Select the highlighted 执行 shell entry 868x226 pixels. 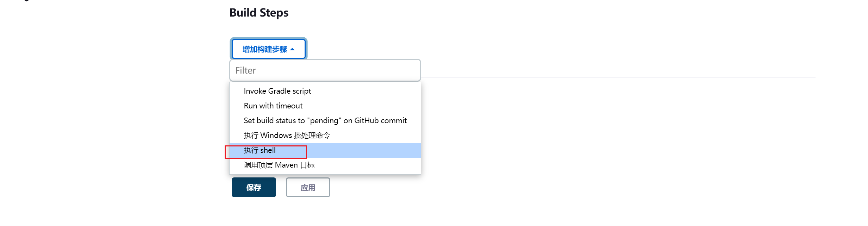(325, 150)
